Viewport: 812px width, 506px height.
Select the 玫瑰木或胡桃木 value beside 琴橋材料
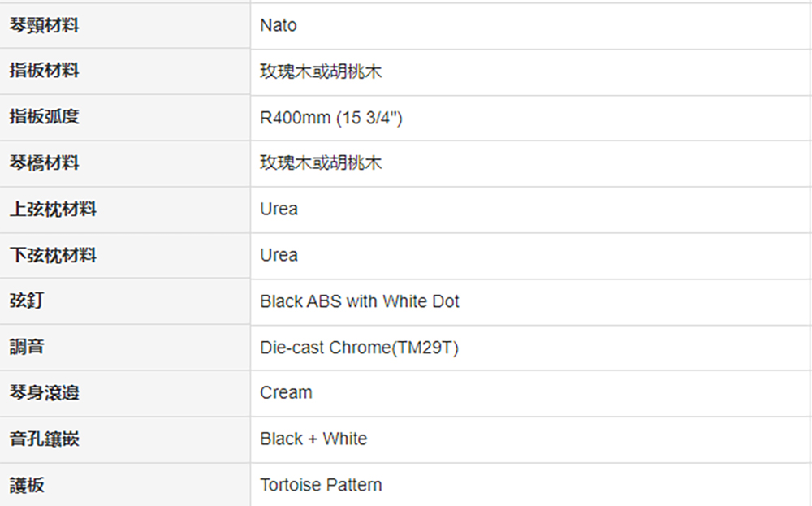point(321,163)
